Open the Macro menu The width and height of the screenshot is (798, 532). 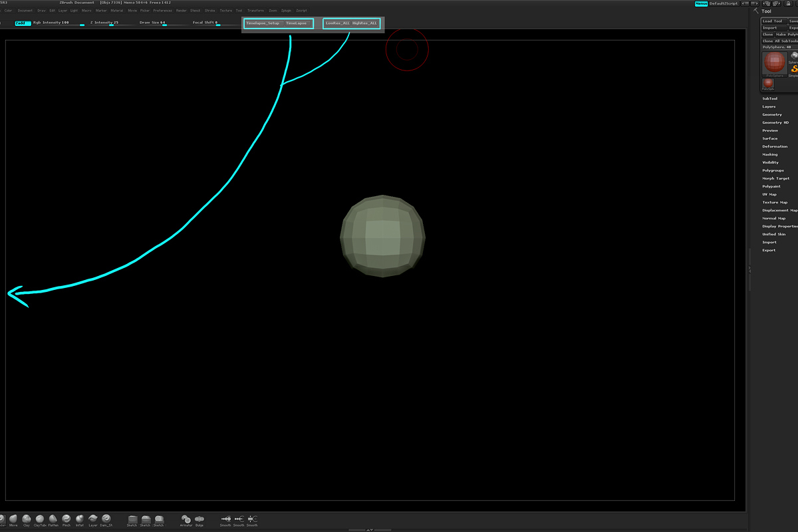(86, 11)
